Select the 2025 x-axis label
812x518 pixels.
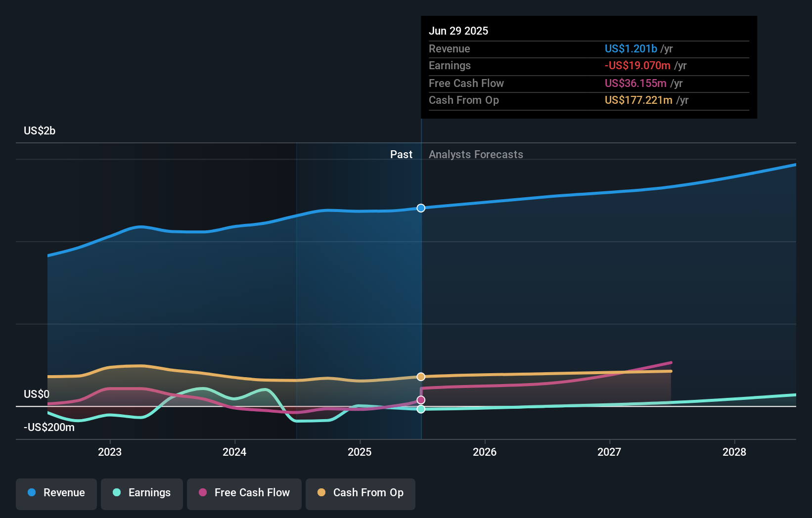pyautogui.click(x=360, y=452)
